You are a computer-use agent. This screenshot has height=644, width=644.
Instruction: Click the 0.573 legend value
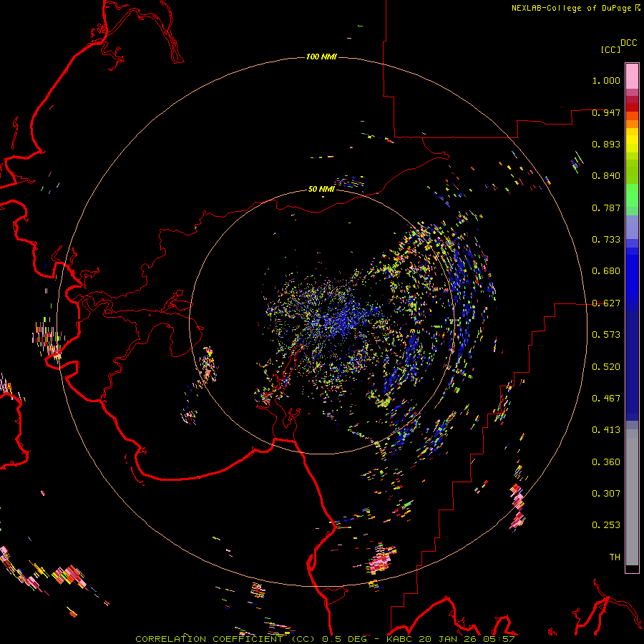coord(606,335)
